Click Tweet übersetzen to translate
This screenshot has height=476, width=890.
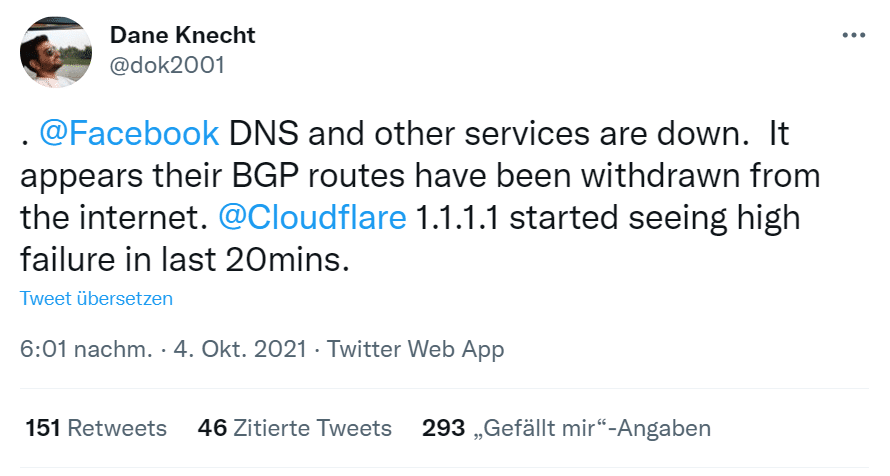click(x=96, y=298)
